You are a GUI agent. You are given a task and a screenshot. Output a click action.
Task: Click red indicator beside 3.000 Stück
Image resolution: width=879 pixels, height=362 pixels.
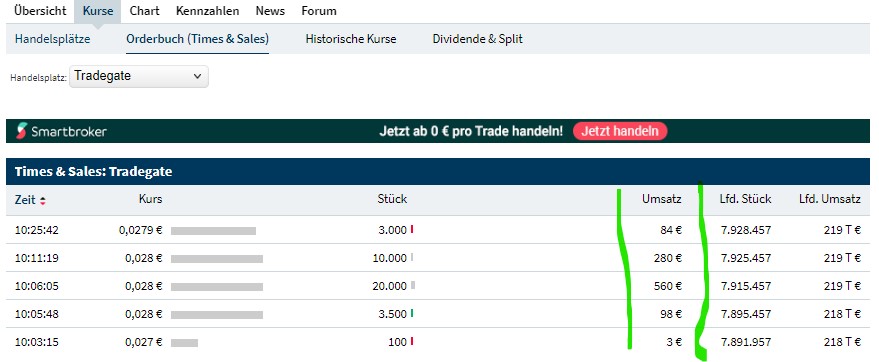(x=412, y=229)
